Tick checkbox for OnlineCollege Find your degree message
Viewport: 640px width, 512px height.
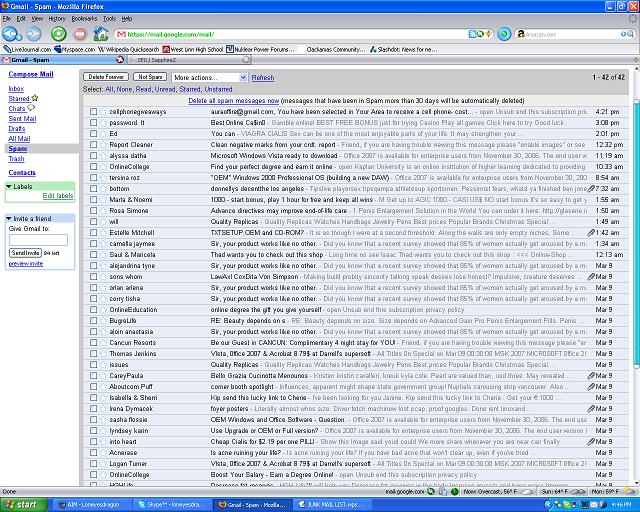coord(93,167)
